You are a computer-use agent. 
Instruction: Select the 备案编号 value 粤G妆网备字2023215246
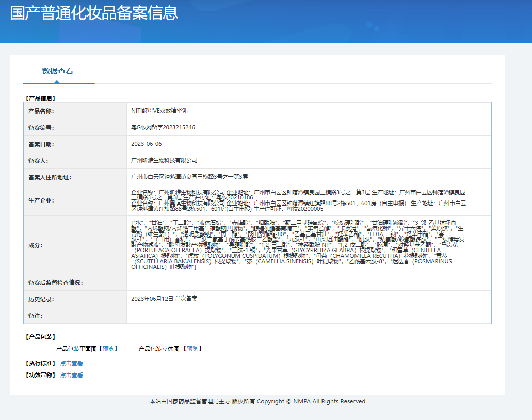tap(163, 127)
